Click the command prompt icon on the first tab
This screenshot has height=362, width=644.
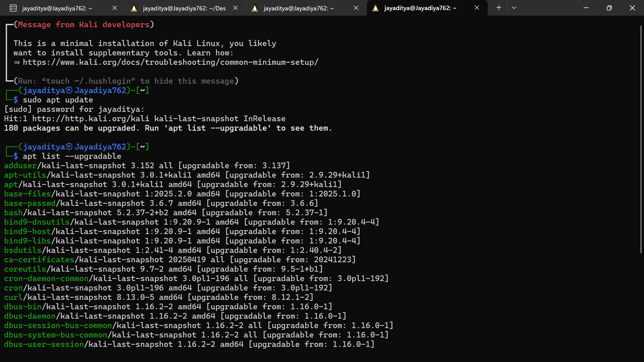point(13,8)
